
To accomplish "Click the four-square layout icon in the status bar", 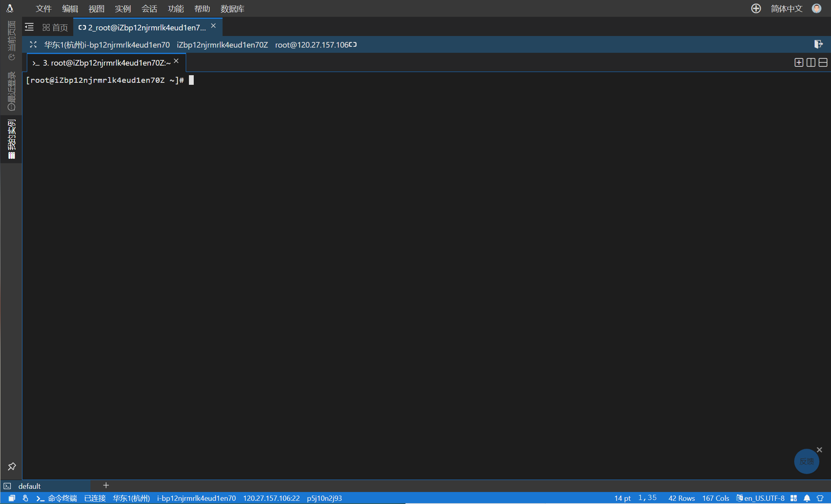I will (794, 498).
